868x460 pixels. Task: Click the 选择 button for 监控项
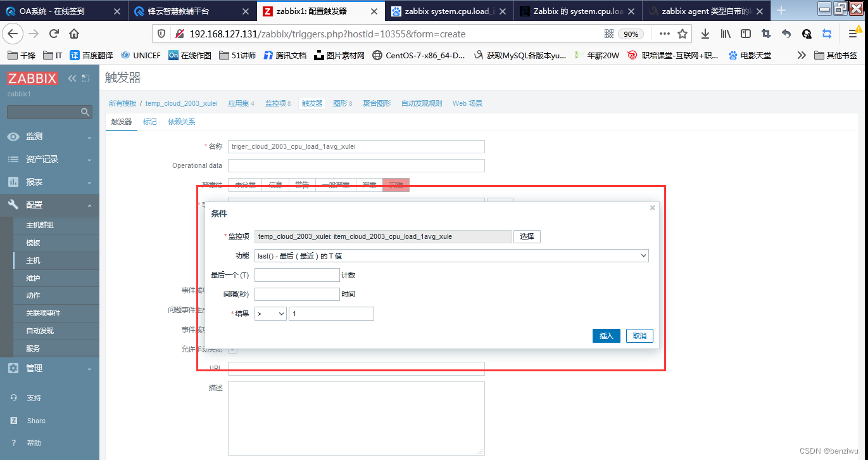527,236
